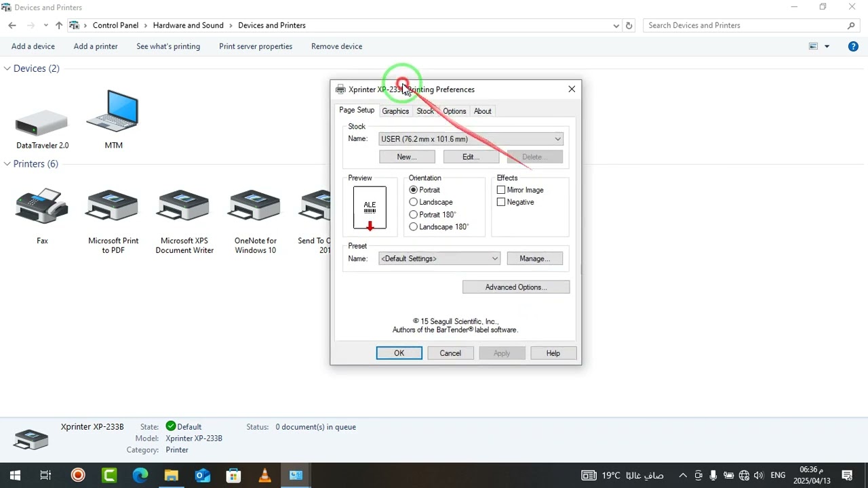Screen dimensions: 868x488
Task: Enable the Mirror Image checkbox
Action: click(x=501, y=190)
